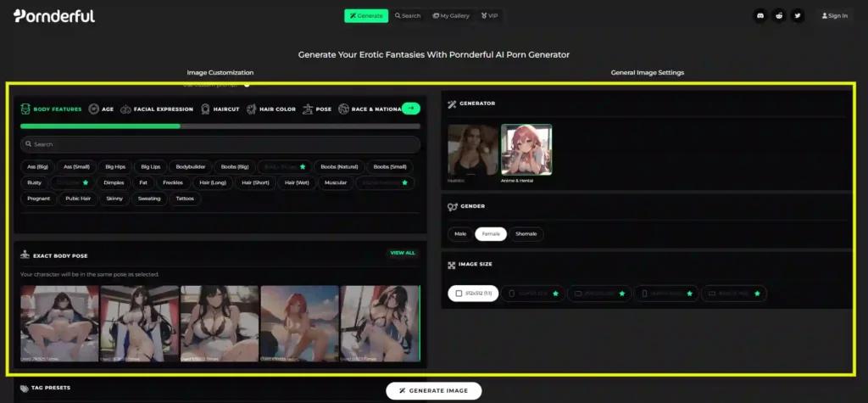The image size is (868, 403).
Task: Switch to the Pose label tab
Action: [x=324, y=109]
